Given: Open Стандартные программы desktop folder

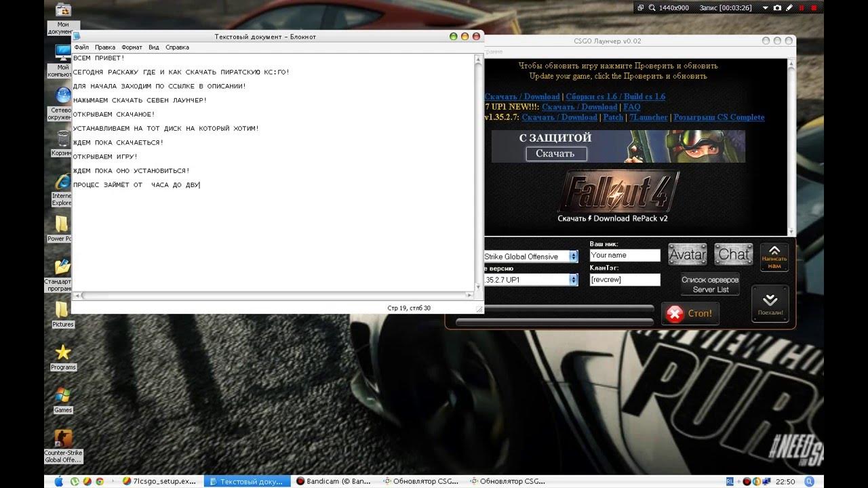Looking at the screenshot, I should (62, 274).
